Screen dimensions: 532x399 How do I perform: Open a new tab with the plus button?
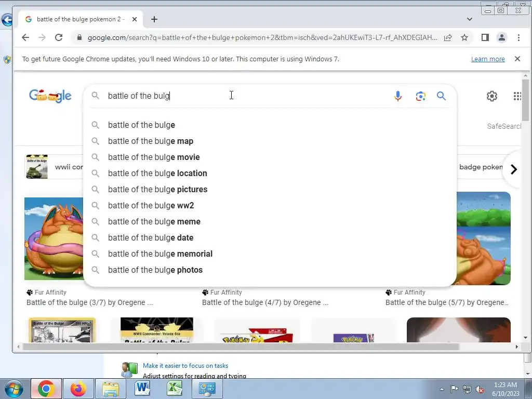point(154,19)
